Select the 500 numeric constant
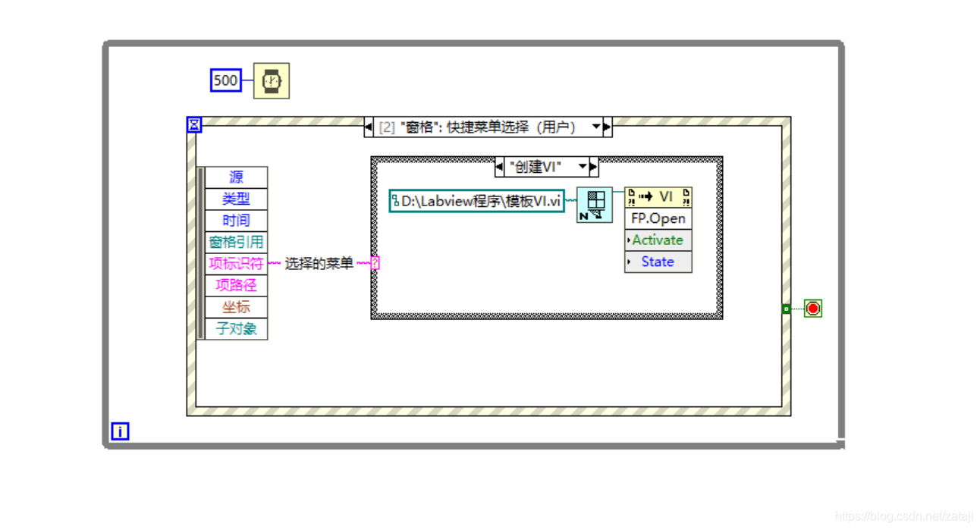 225,80
